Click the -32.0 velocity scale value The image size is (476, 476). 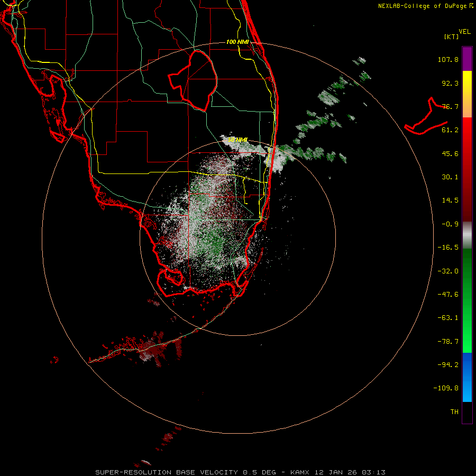click(x=448, y=271)
